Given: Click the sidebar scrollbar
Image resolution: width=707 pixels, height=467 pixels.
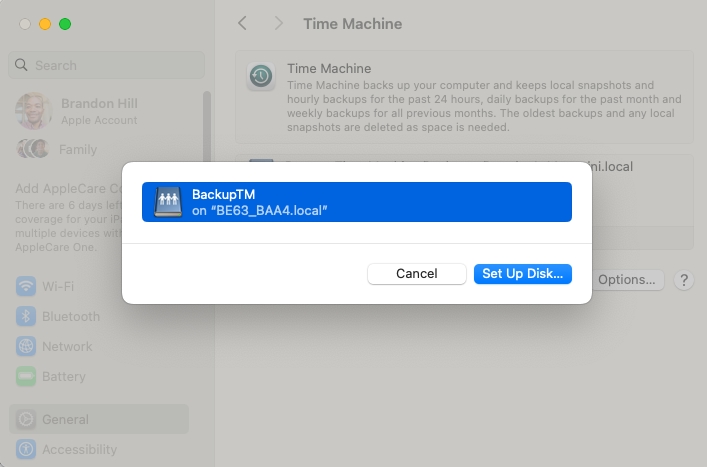Looking at the screenshot, I should click(207, 126).
